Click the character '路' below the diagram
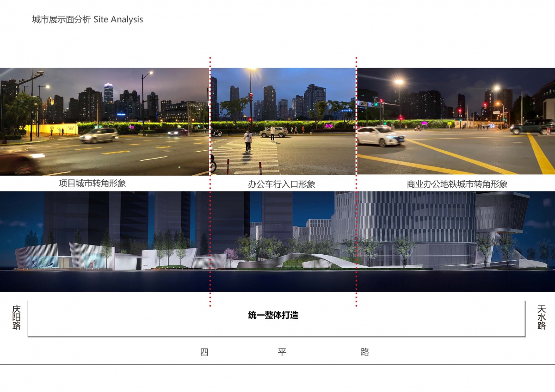This screenshot has width=555, height=392. click(x=364, y=352)
